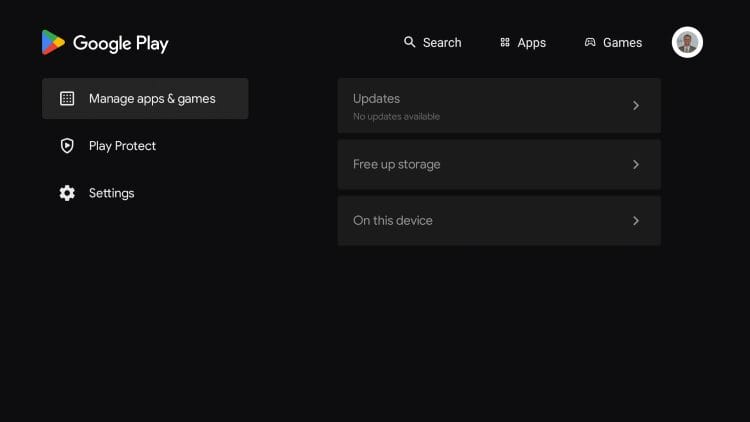This screenshot has width=750, height=422.
Task: Click the Settings gear icon
Action: coord(67,193)
